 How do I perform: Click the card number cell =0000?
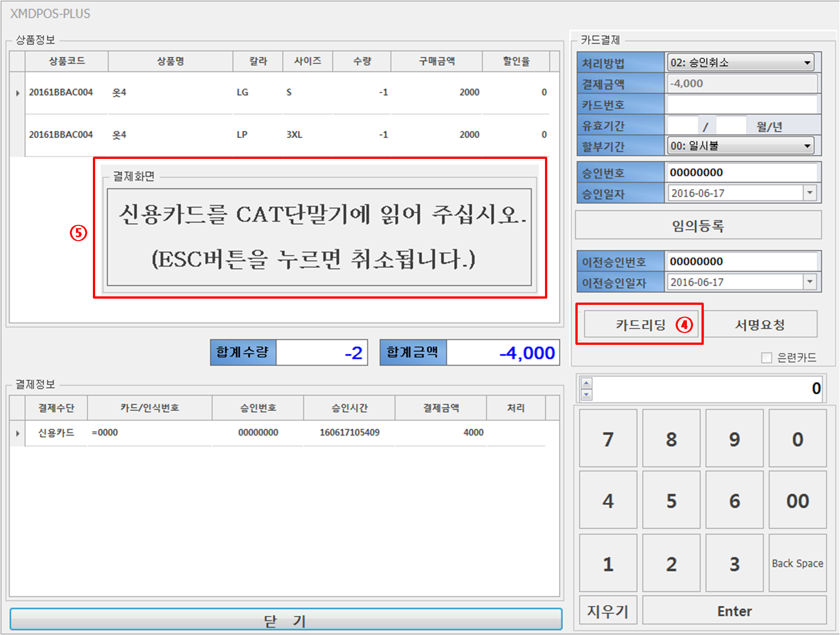pyautogui.click(x=150, y=433)
